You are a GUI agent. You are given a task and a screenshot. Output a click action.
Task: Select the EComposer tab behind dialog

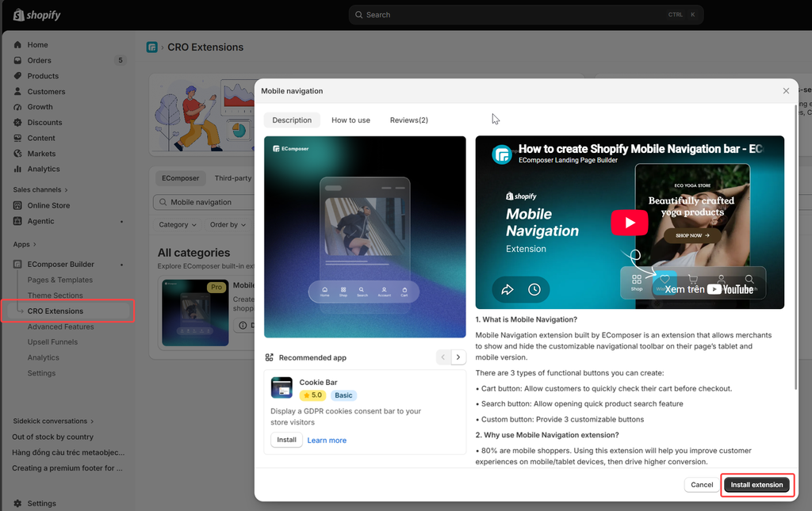[x=180, y=178]
